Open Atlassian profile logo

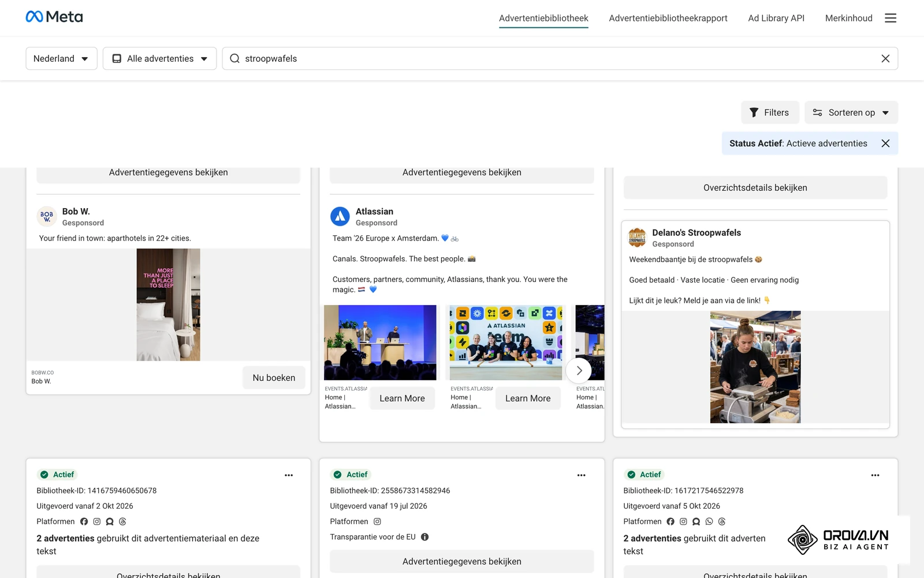coord(340,216)
